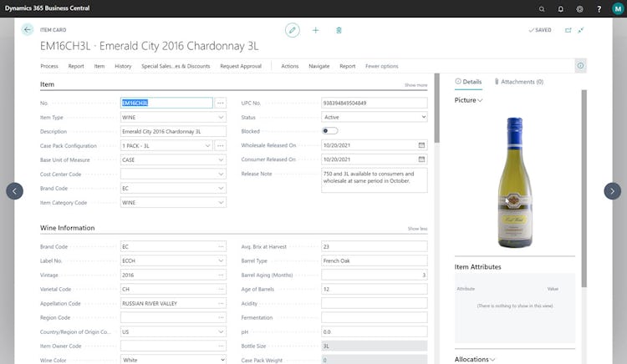627x364 pixels.
Task: Open the Process menu
Action: (x=49, y=66)
